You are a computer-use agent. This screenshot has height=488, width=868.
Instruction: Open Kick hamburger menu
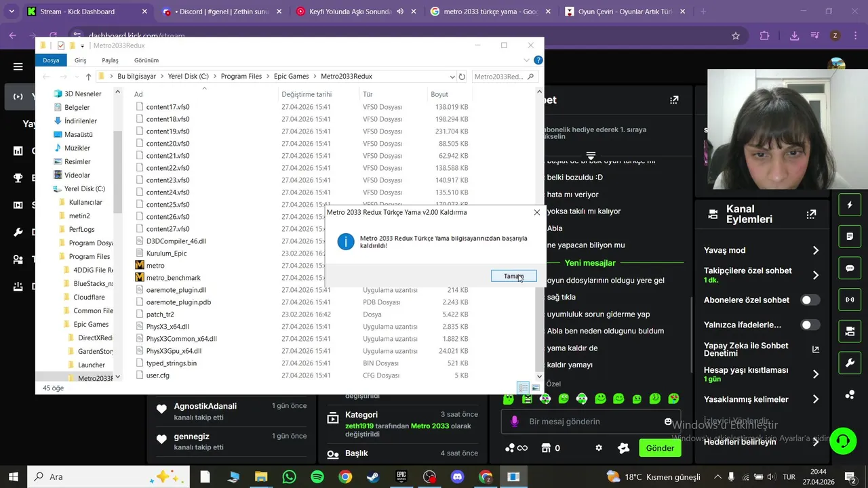[x=18, y=66]
